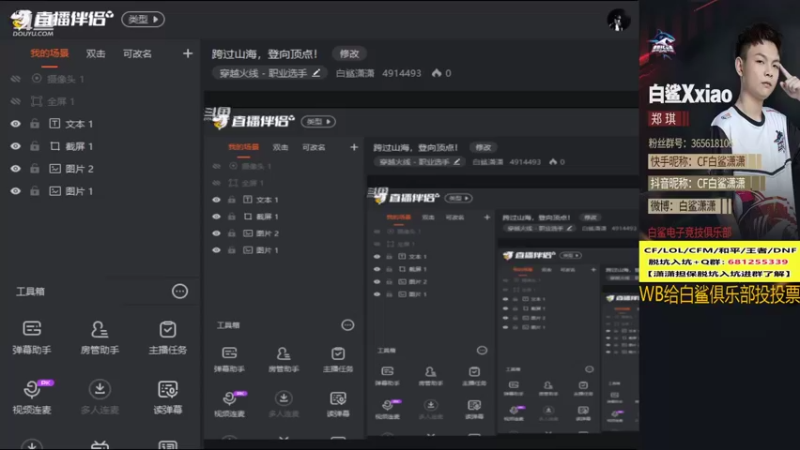This screenshot has height=450, width=800.
Task: Hide the 截屏 1 source via eye icon
Action: click(16, 146)
